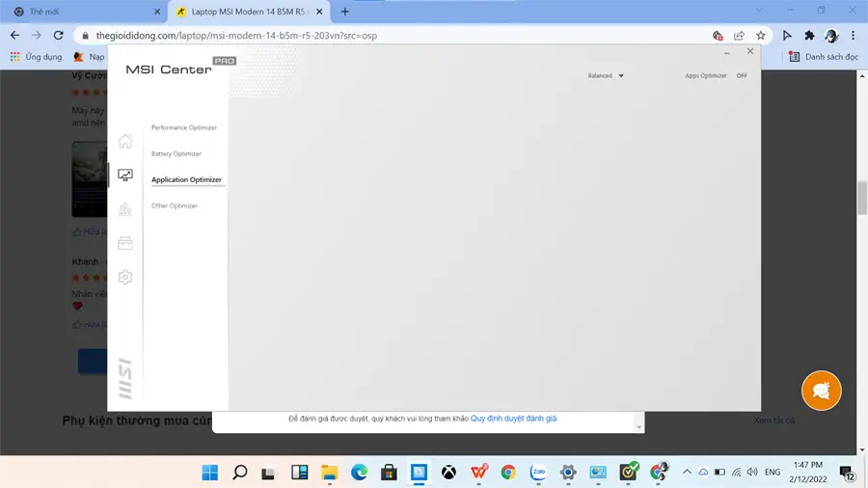Open the Xbox app from taskbar
The width and height of the screenshot is (868, 488).
click(x=448, y=473)
